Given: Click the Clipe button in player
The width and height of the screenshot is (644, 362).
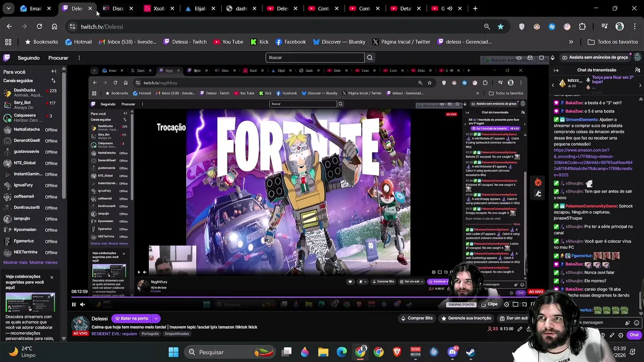Looking at the screenshot, I should tap(490, 304).
